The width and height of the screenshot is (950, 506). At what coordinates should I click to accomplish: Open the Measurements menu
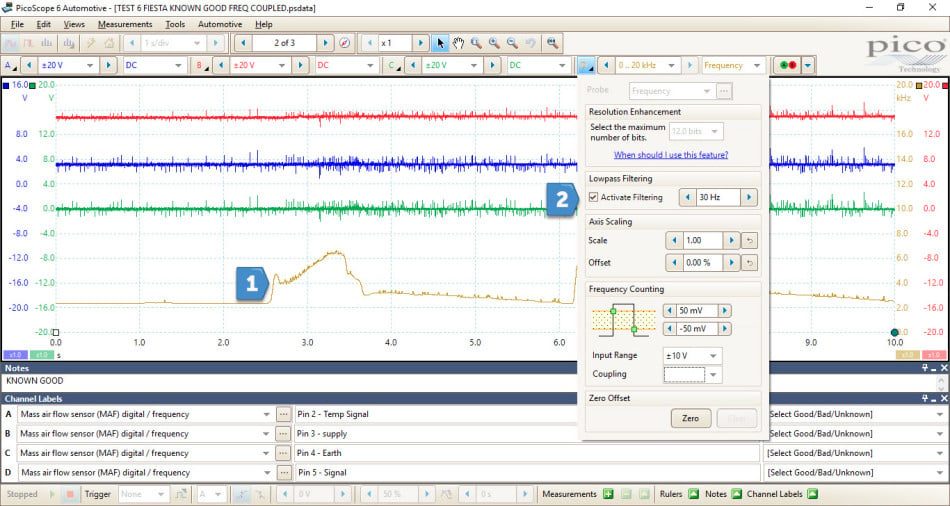[125, 24]
